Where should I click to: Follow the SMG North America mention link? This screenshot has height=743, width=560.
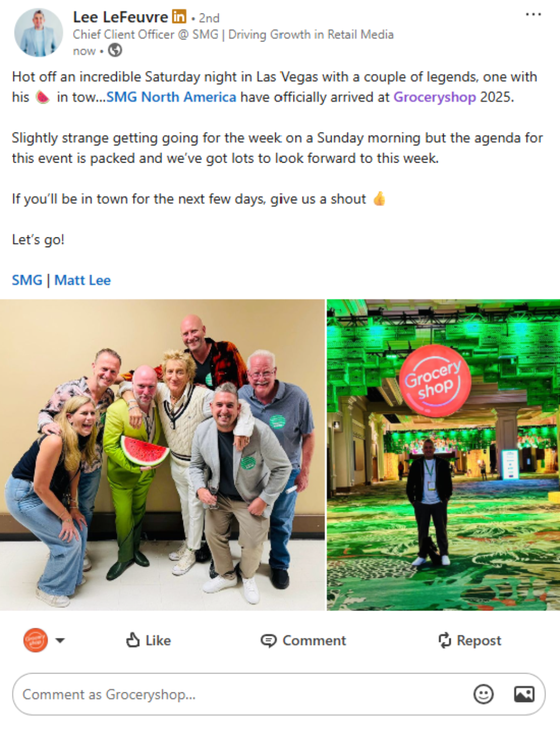171,97
